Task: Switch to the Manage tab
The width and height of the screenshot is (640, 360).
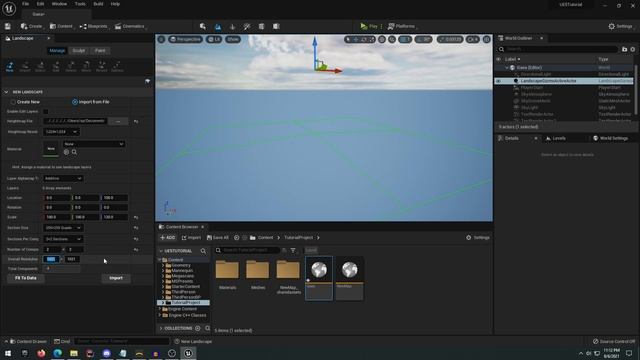Action: (57, 51)
